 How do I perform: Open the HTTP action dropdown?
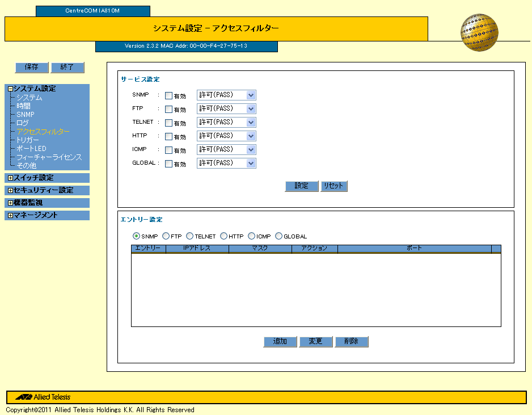pos(226,136)
